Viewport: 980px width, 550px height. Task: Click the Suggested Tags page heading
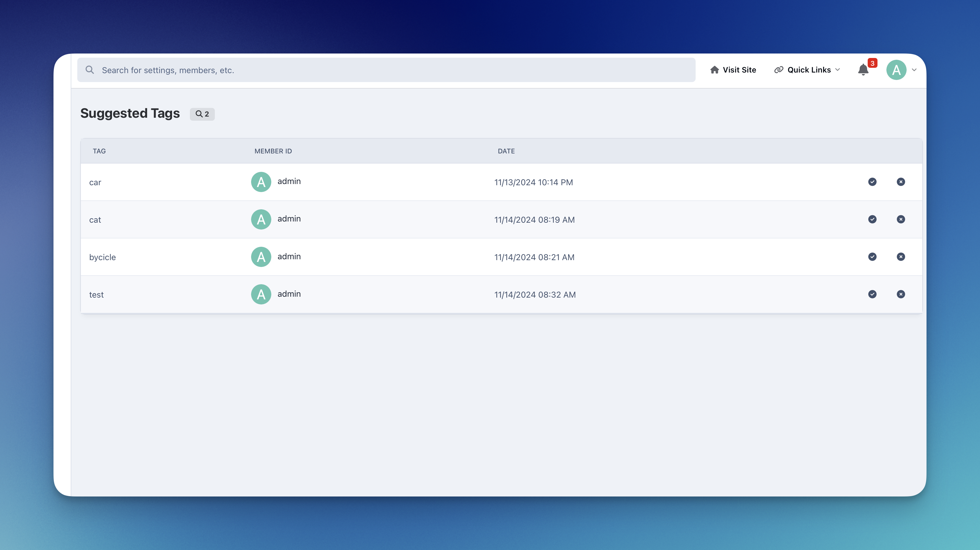tap(130, 114)
